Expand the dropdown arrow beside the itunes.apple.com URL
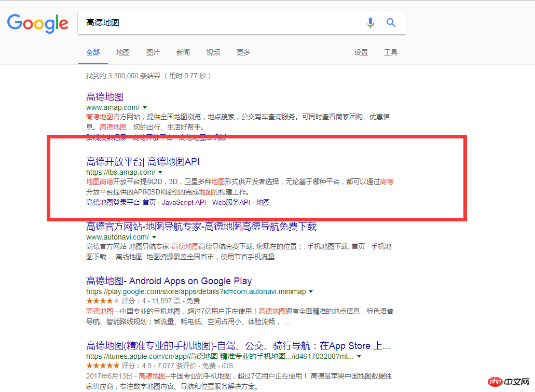Screen dimensions: 535x392 click(x=359, y=357)
